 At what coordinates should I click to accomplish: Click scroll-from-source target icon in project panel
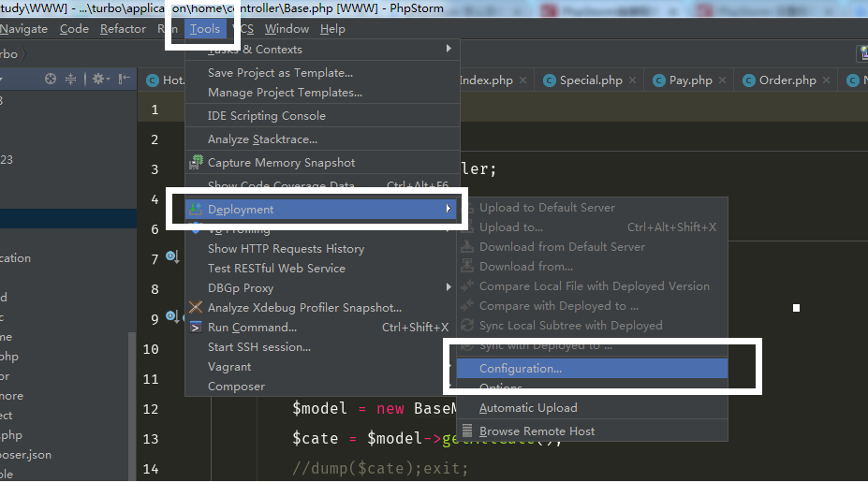(x=51, y=79)
